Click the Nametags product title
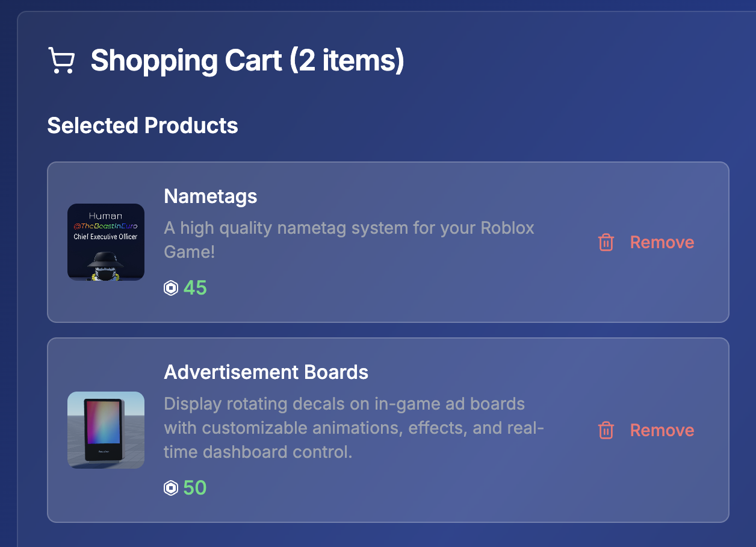The image size is (756, 547). [x=211, y=196]
